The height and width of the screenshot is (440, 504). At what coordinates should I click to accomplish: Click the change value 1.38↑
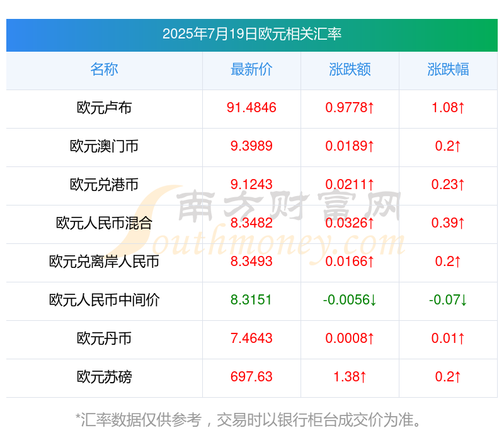[350, 377]
